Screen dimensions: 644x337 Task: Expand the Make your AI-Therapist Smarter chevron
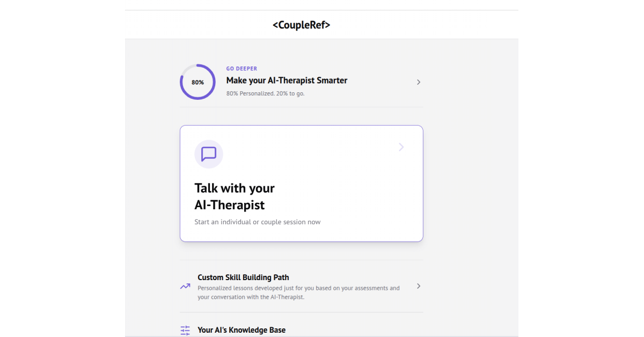pyautogui.click(x=418, y=82)
